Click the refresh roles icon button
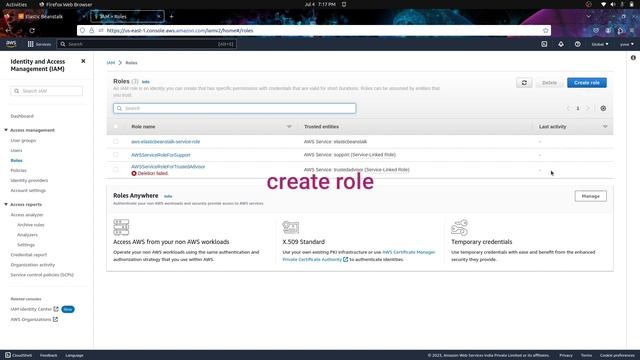This screenshot has height=360, width=640. (x=524, y=83)
